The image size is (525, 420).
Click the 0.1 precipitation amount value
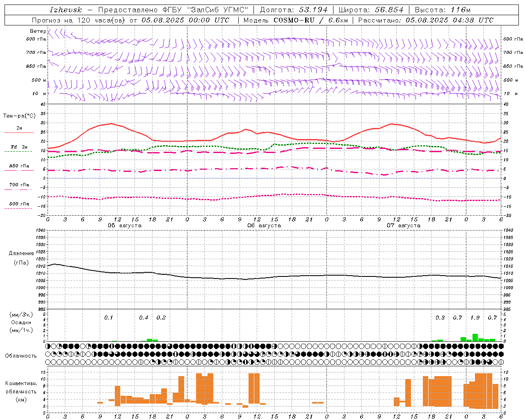tap(108, 318)
